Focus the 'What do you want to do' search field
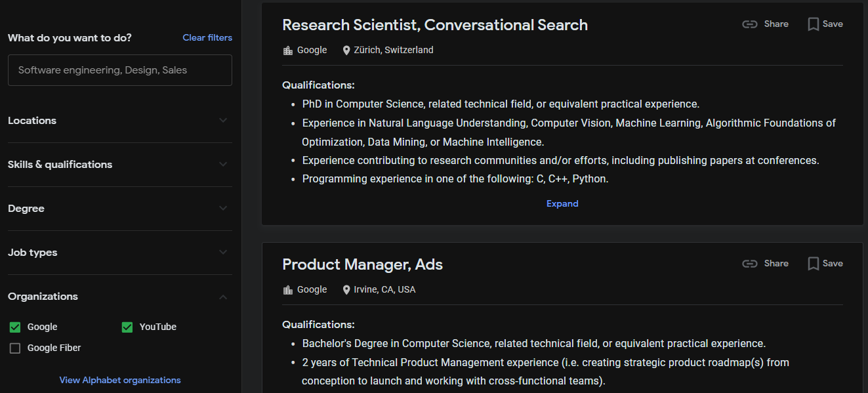 coord(120,70)
